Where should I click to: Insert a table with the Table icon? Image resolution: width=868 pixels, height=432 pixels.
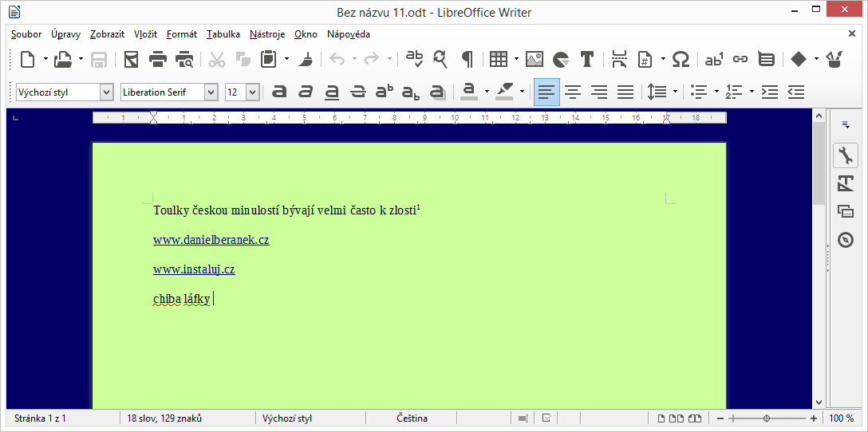(x=498, y=59)
